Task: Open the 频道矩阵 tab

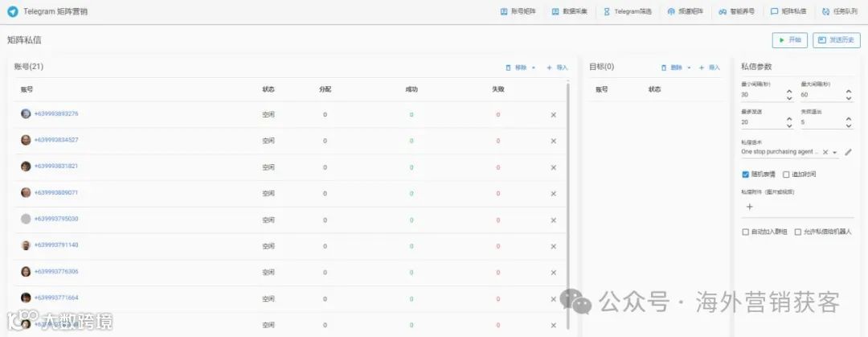Action: pyautogui.click(x=686, y=11)
